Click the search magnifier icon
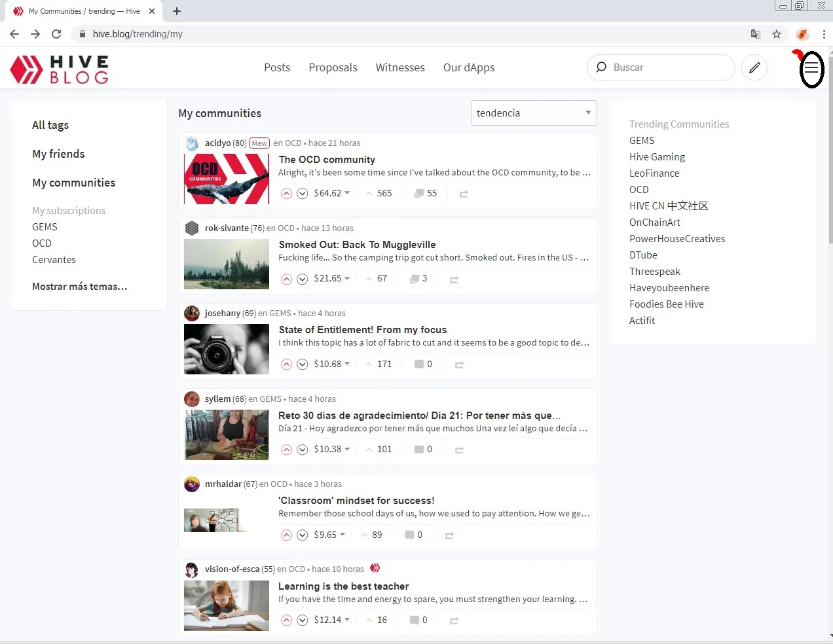Image resolution: width=833 pixels, height=644 pixels. coord(601,67)
